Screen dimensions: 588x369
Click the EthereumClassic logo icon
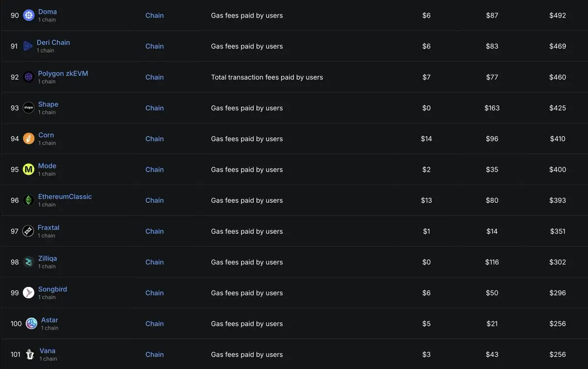pyautogui.click(x=29, y=200)
